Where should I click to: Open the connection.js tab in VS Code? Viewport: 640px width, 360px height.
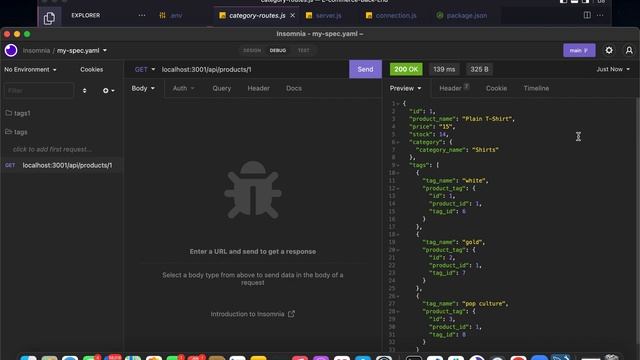coord(391,16)
